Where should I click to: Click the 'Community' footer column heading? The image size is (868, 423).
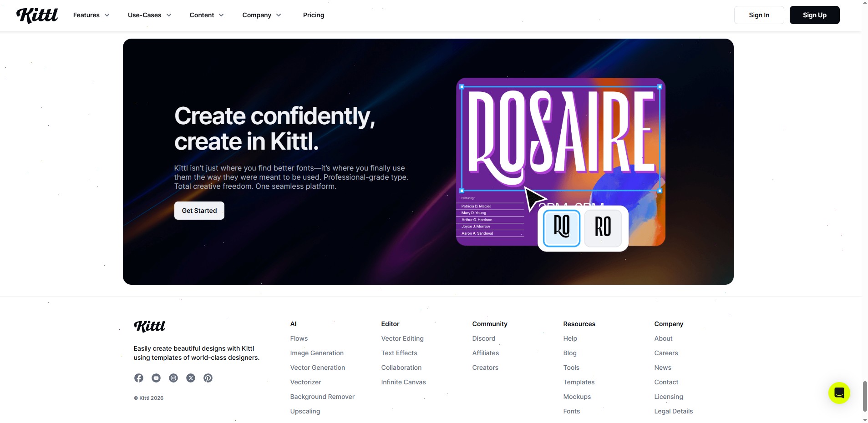point(490,324)
